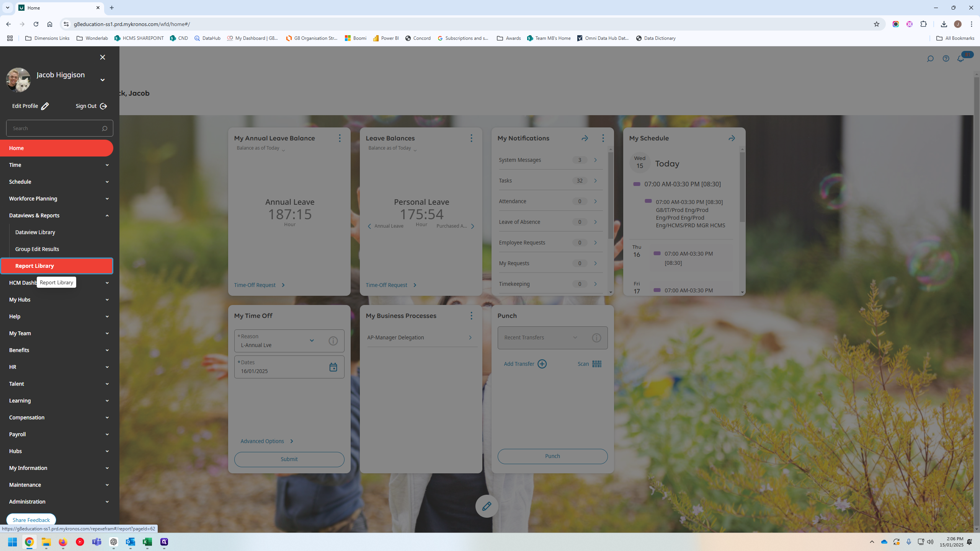
Task: Open Chrome extensions puzzle icon
Action: [924, 24]
